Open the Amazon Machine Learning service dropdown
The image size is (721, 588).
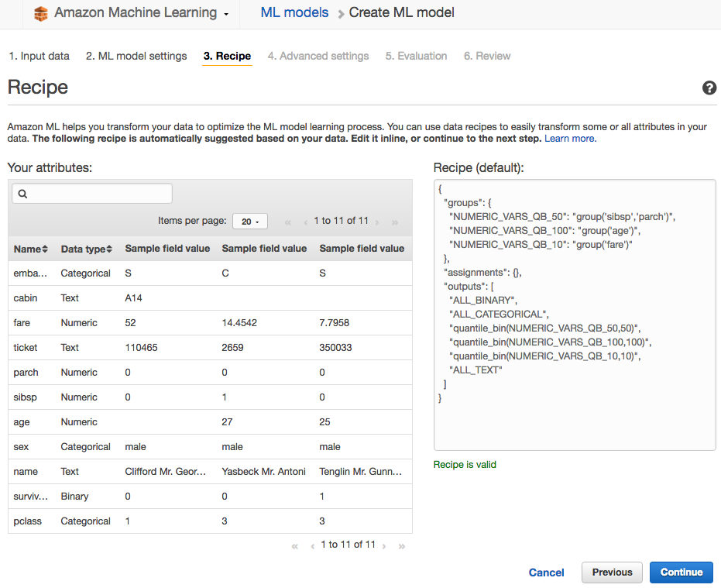[141, 13]
